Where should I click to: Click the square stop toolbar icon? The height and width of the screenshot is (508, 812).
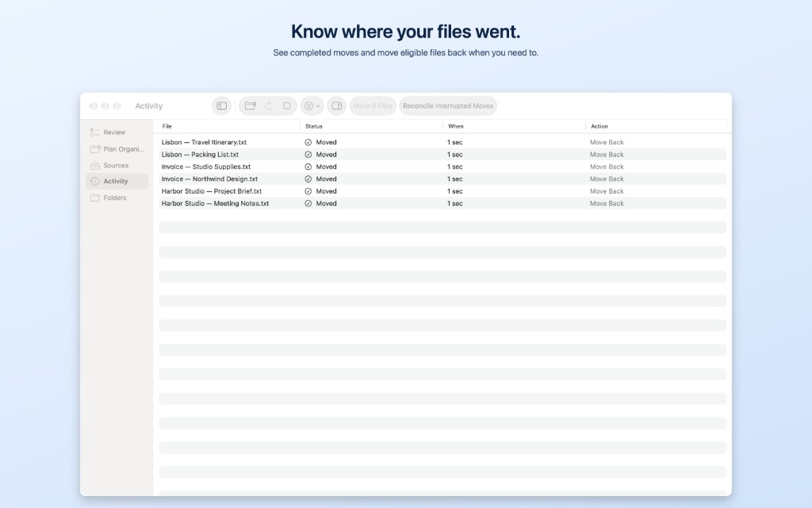point(287,106)
